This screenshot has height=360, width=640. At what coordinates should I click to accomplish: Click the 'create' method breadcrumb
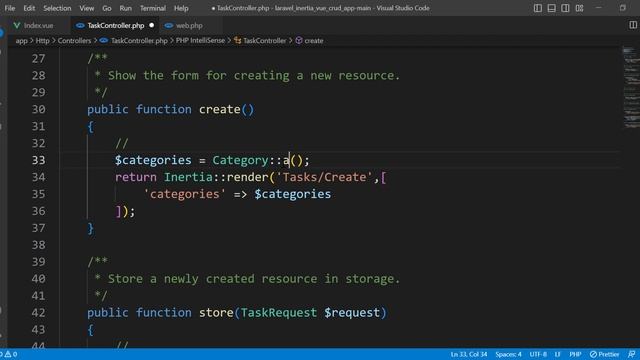pyautogui.click(x=314, y=40)
